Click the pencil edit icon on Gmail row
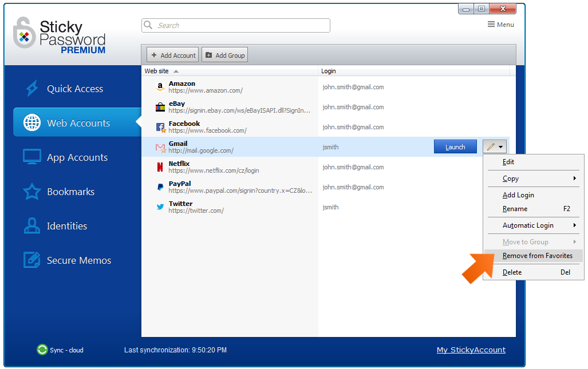The width and height of the screenshot is (588, 369). [491, 147]
